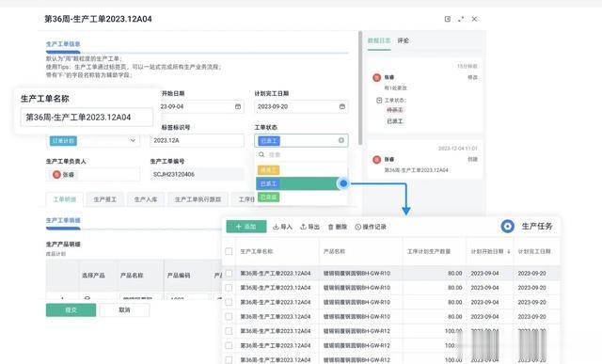
Task: Click the 导入 import icon button
Action: (x=282, y=227)
